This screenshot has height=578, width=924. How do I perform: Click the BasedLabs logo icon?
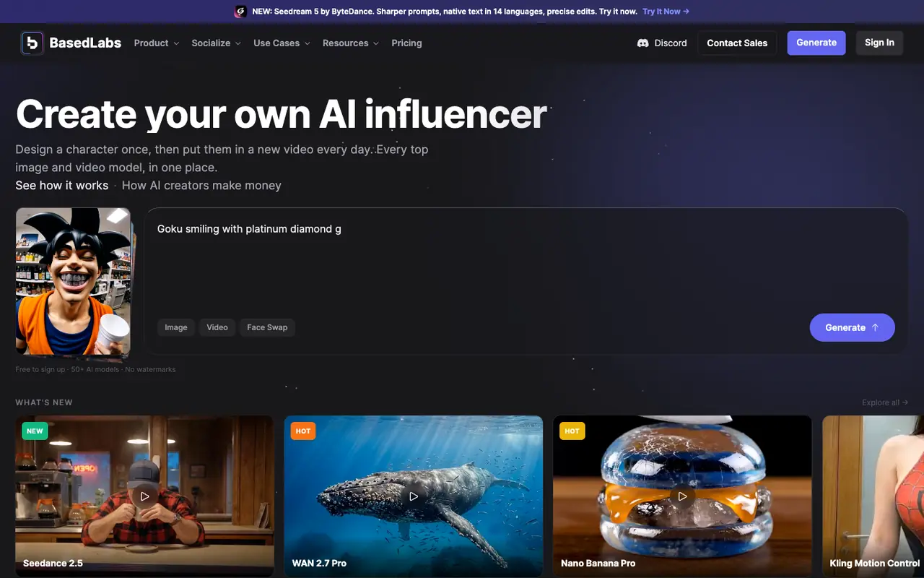(x=32, y=43)
